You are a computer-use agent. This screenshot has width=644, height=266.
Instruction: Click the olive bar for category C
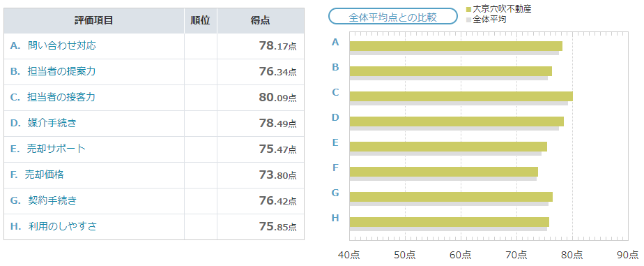click(461, 96)
